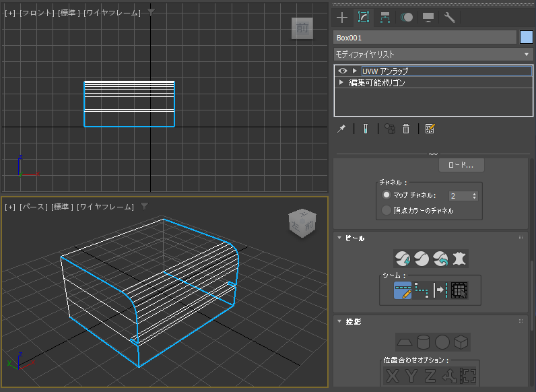Open the front viewport [標準] shading menu
This screenshot has width=536, height=392.
pyautogui.click(x=69, y=13)
